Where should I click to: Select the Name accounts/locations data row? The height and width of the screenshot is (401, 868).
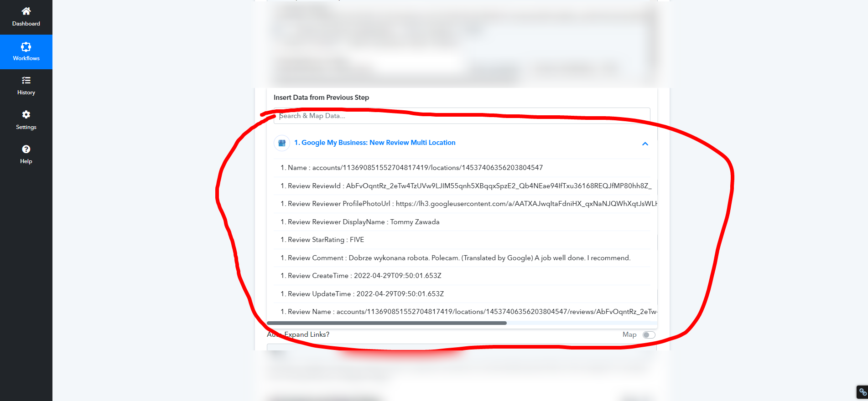(462, 168)
